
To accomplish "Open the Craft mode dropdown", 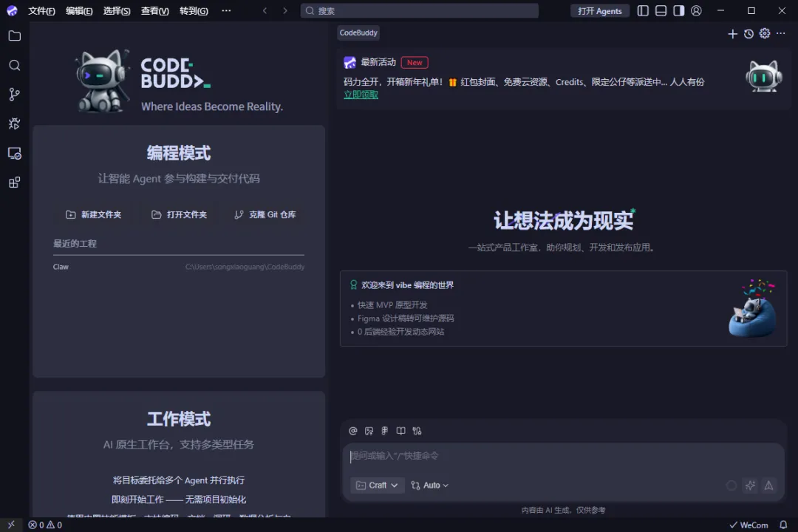I will pyautogui.click(x=377, y=485).
